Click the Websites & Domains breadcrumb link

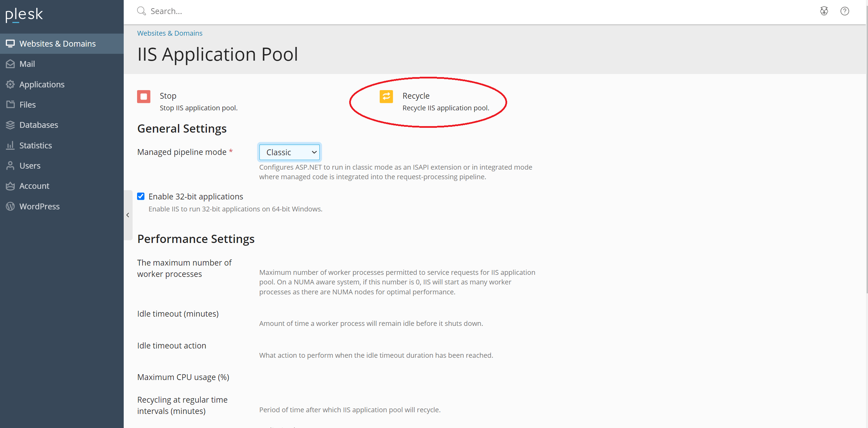pos(170,33)
